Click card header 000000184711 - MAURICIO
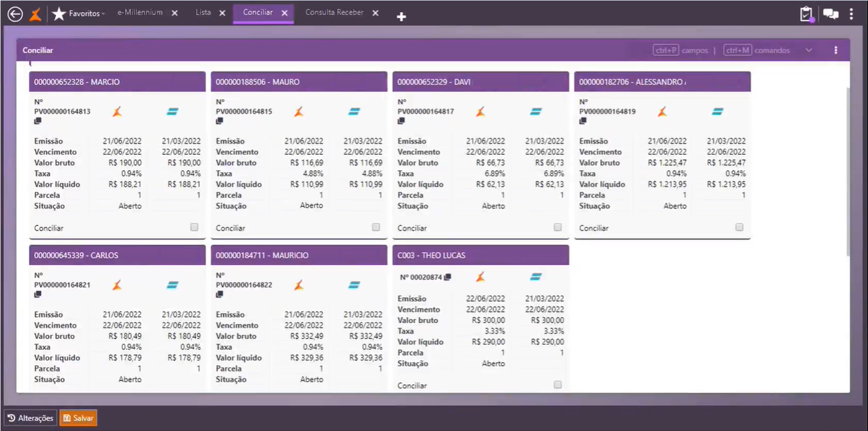Image resolution: width=868 pixels, height=431 pixels. [299, 255]
